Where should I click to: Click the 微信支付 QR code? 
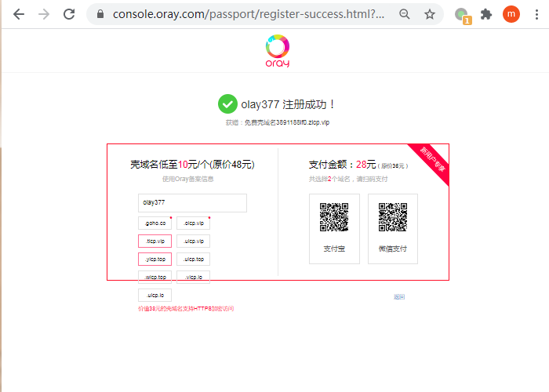392,217
